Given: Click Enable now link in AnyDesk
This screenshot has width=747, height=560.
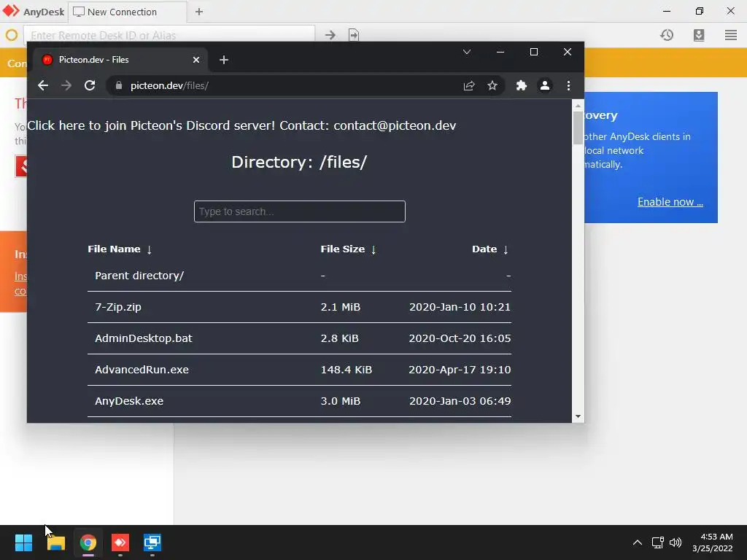Looking at the screenshot, I should (x=670, y=202).
